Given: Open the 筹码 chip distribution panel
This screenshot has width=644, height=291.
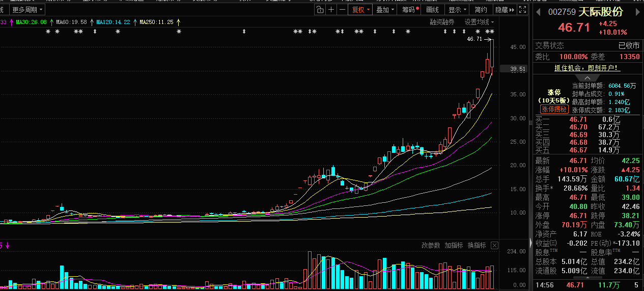Looking at the screenshot, I should (410, 10).
